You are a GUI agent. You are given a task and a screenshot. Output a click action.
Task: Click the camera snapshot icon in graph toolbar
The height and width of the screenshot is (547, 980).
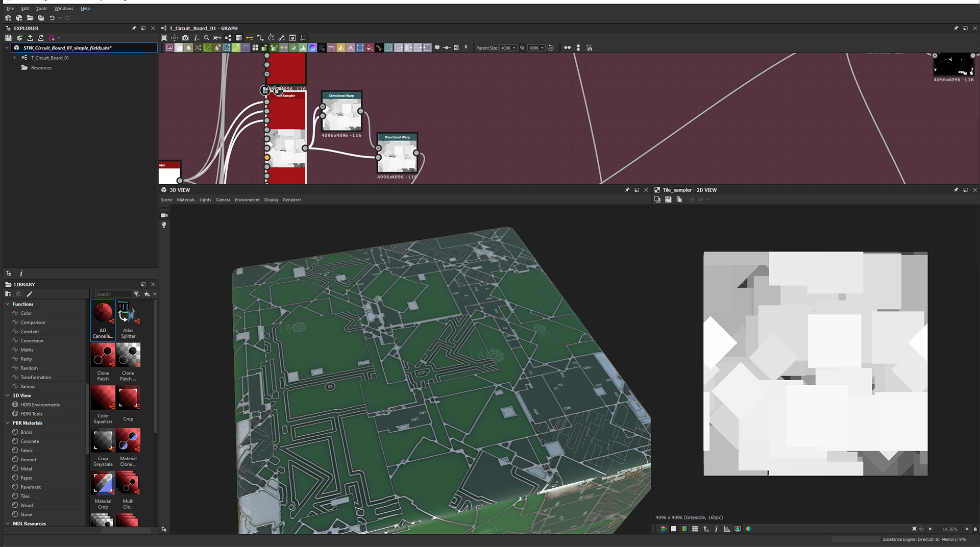185,38
